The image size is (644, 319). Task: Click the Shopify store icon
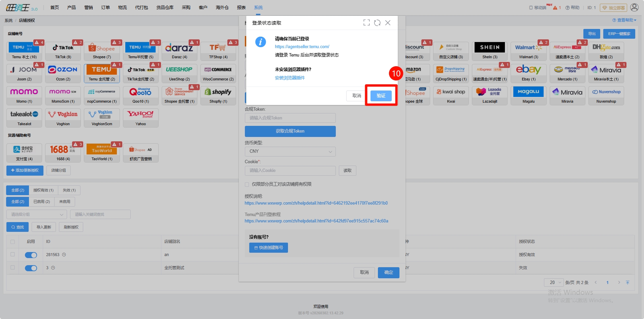[x=218, y=92]
